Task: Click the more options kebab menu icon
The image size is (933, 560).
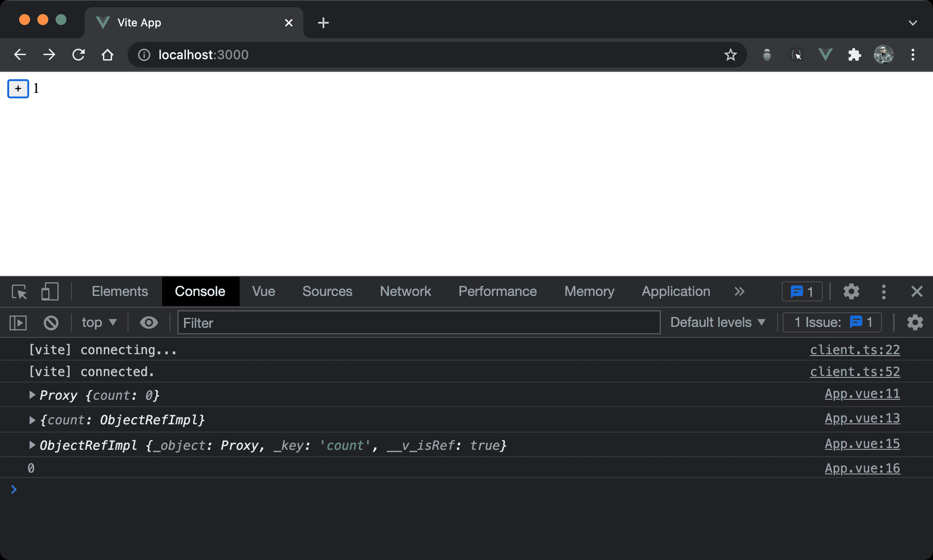Action: [x=884, y=291]
